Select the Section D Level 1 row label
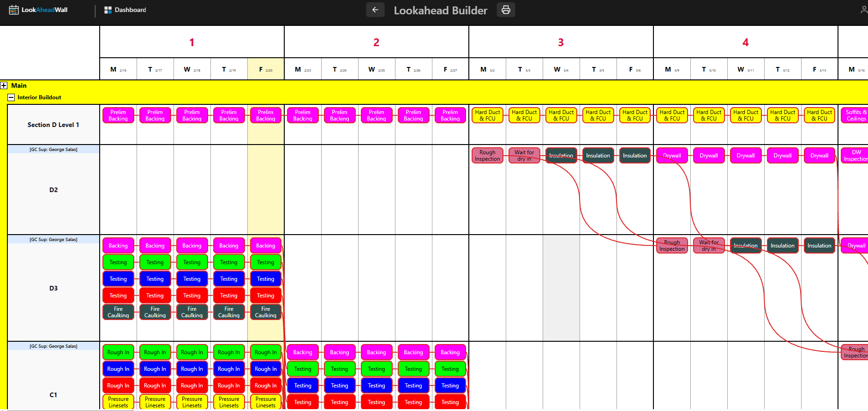 pyautogui.click(x=53, y=125)
